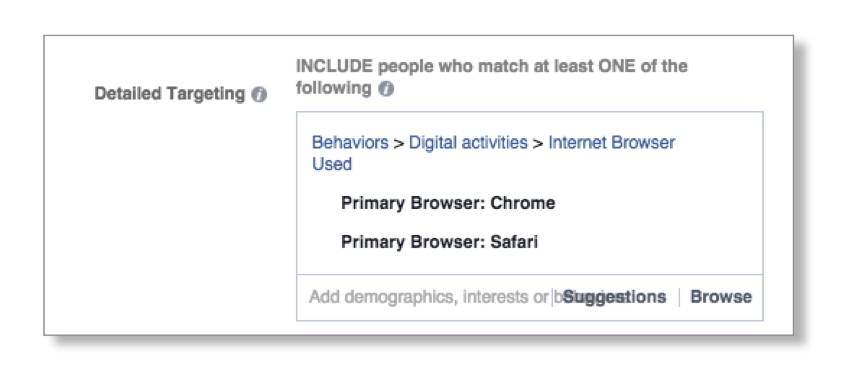Image resolution: width=849 pixels, height=382 pixels.
Task: Open the Behaviors breadcrumb link
Action: [x=350, y=143]
